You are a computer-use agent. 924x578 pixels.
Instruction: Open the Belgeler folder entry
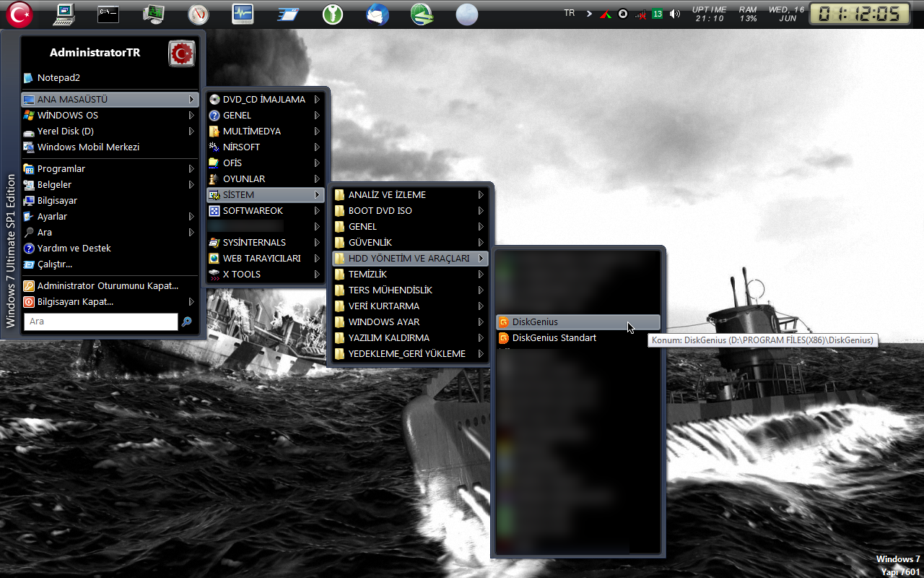click(110, 184)
